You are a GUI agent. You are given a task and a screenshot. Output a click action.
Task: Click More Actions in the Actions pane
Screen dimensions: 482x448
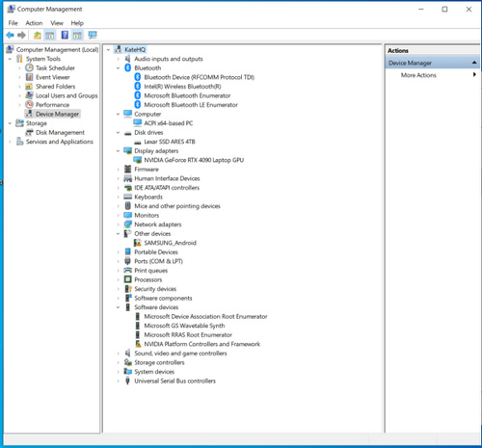coord(418,75)
